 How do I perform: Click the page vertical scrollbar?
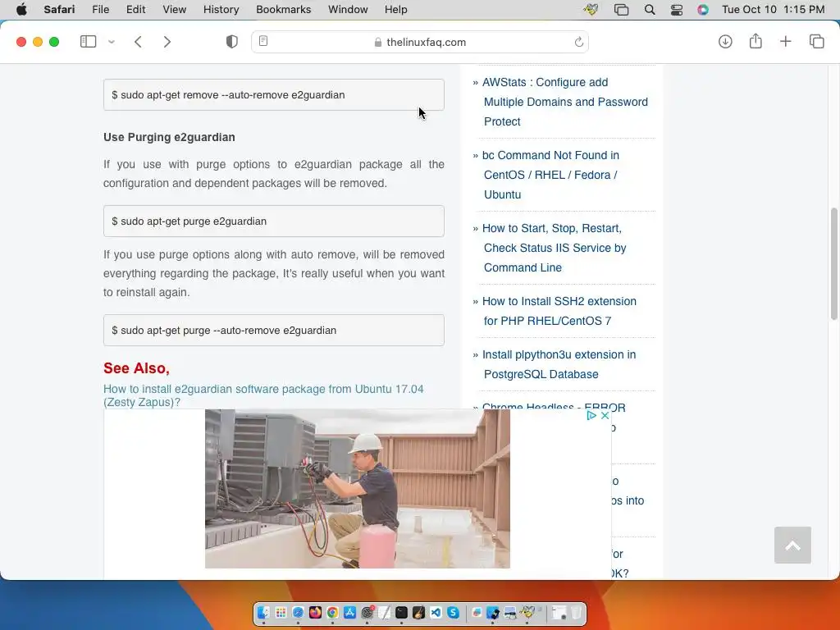pyautogui.click(x=833, y=263)
